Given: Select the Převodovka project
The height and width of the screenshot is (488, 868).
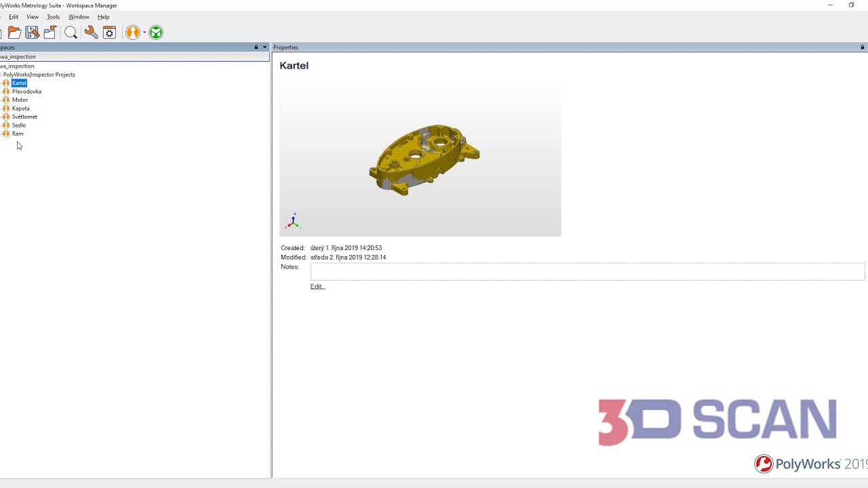Looking at the screenshot, I should 26,91.
